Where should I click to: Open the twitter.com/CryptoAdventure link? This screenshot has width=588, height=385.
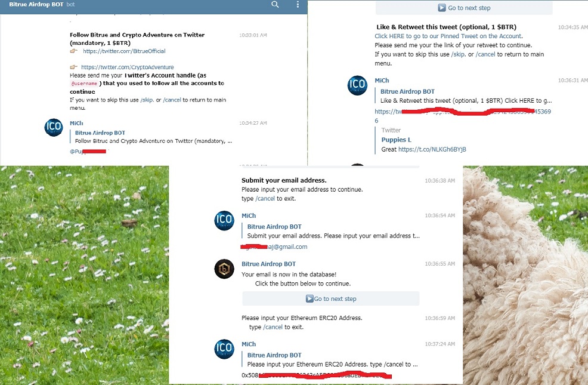point(128,67)
